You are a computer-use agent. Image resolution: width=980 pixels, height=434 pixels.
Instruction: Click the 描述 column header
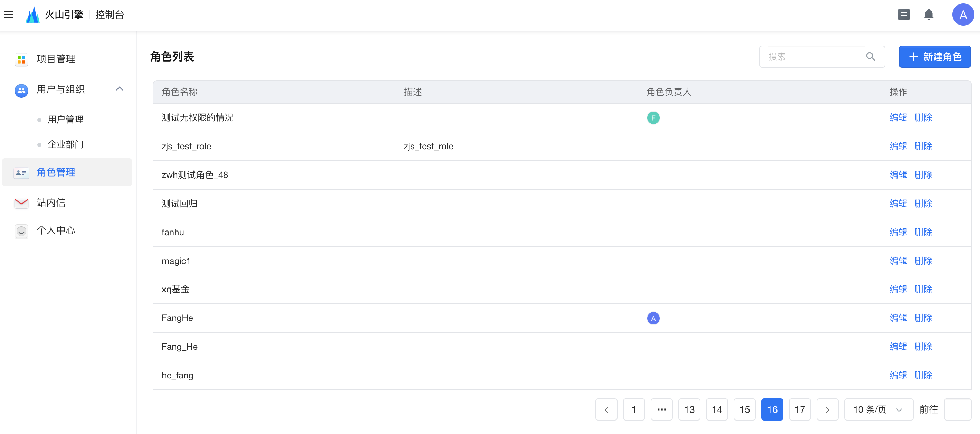click(x=413, y=92)
